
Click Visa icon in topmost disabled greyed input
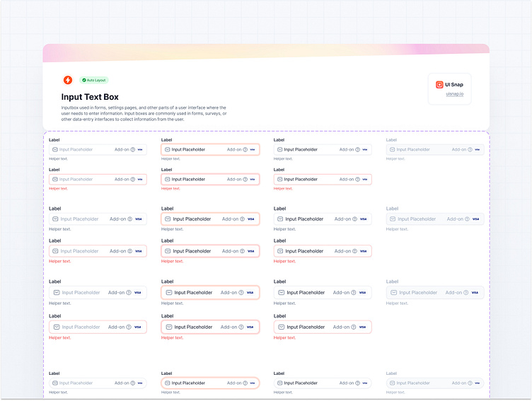pos(477,149)
